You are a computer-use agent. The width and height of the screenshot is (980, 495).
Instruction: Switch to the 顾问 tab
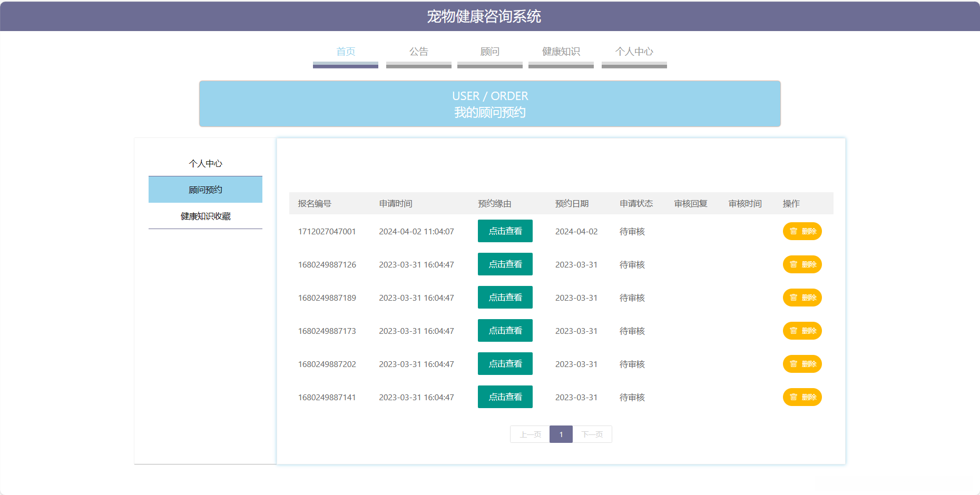(490, 52)
